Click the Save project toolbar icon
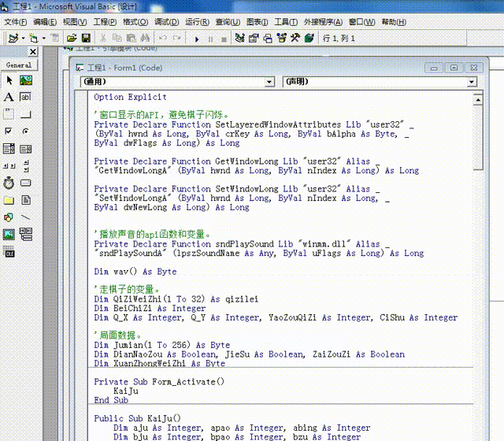Image resolution: width=504 pixels, height=441 pixels. 84,38
